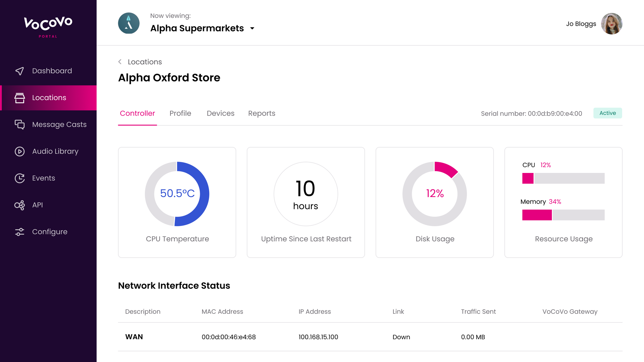Open Jo Bloggs profile avatar
This screenshot has height=362, width=644.
[611, 24]
